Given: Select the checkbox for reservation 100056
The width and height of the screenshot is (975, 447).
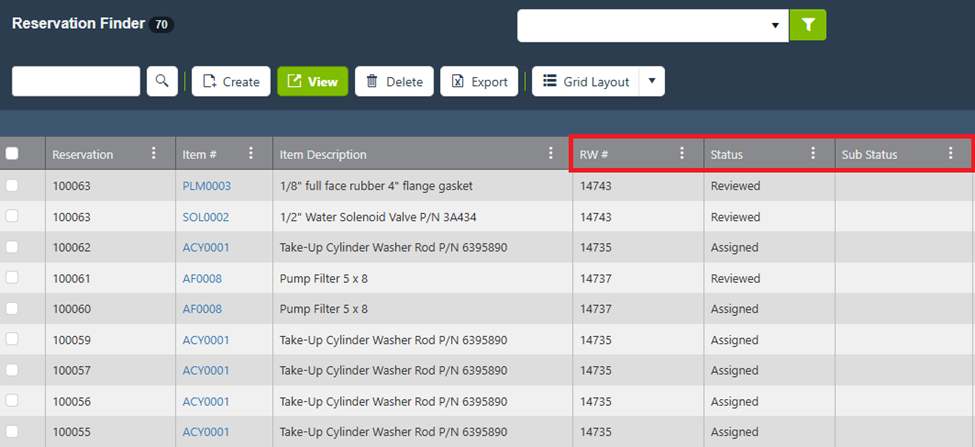Looking at the screenshot, I should point(12,401).
